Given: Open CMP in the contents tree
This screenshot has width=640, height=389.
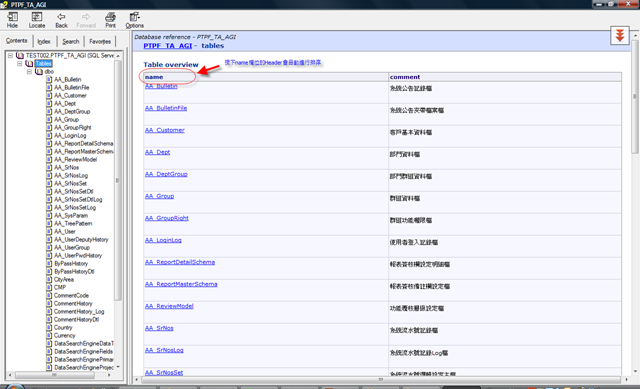Looking at the screenshot, I should [x=60, y=287].
